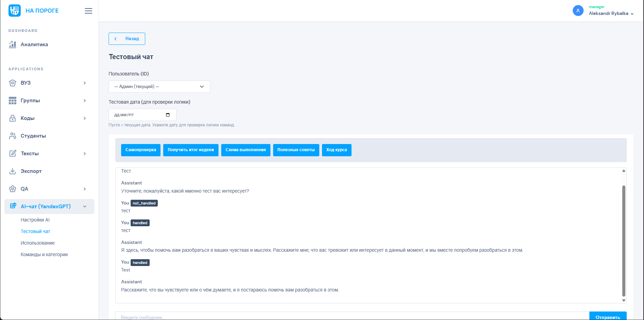
Task: Click the Аналитика chart icon
Action: (x=13, y=45)
